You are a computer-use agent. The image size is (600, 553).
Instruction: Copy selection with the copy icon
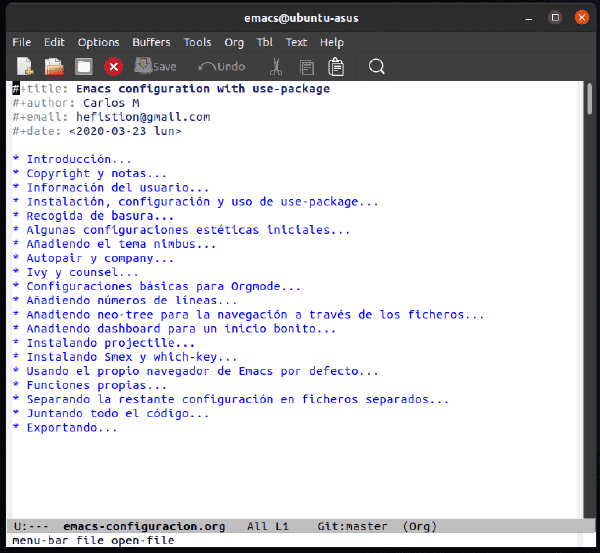tap(307, 67)
